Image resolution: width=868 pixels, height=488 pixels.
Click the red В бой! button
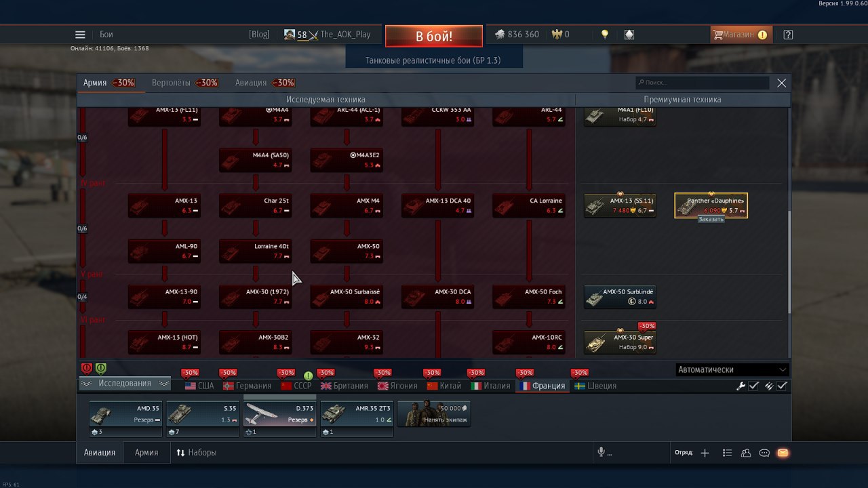[x=434, y=36]
